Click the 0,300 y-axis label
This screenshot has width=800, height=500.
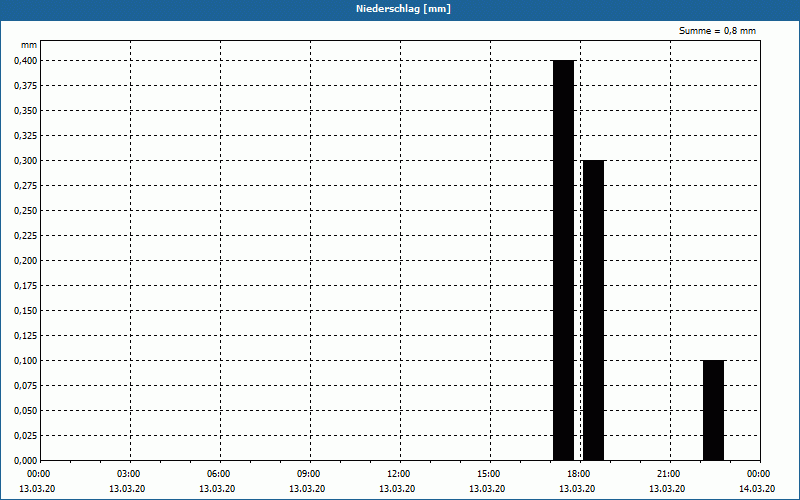[x=26, y=161]
